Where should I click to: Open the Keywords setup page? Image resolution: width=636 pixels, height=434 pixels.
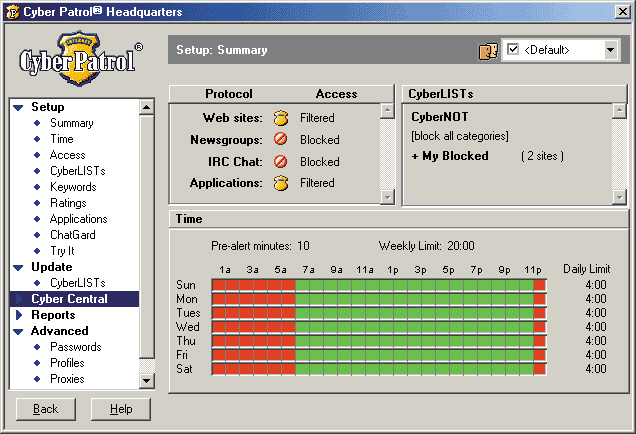(73, 187)
